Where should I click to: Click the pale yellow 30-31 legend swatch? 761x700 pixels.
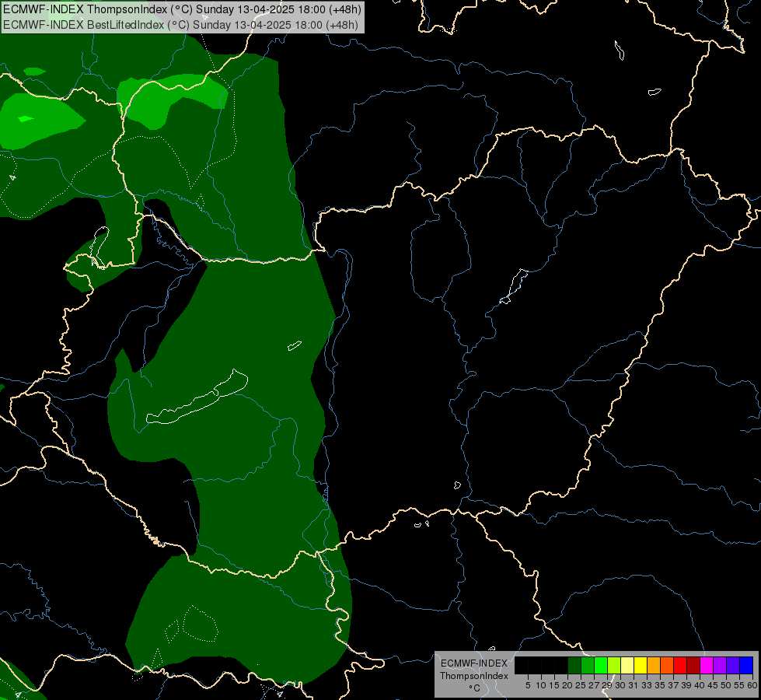coord(627,665)
